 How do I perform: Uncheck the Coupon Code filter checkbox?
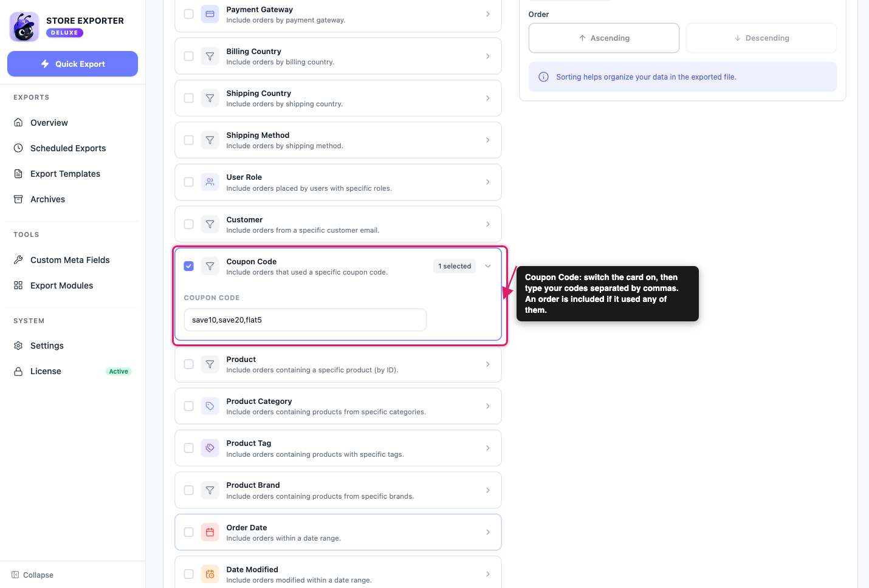pyautogui.click(x=189, y=266)
